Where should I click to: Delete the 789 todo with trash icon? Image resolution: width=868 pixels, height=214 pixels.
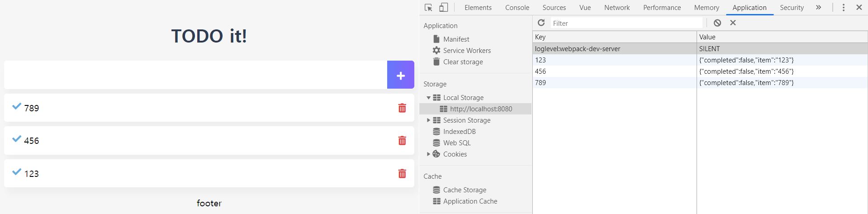pos(402,108)
